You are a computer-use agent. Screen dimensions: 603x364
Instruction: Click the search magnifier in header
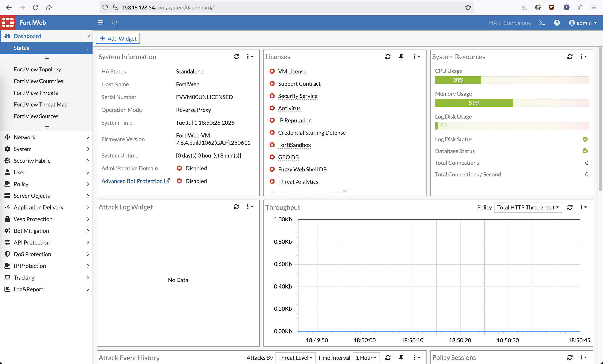(115, 23)
